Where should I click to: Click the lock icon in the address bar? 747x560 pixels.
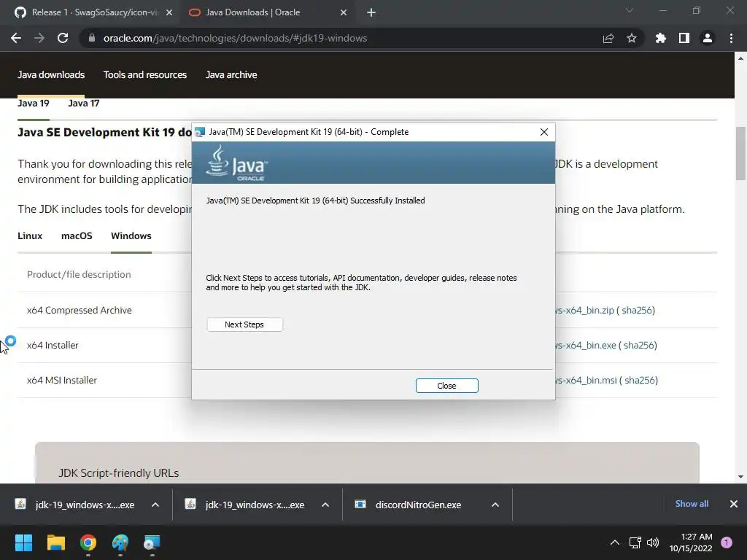click(x=91, y=38)
